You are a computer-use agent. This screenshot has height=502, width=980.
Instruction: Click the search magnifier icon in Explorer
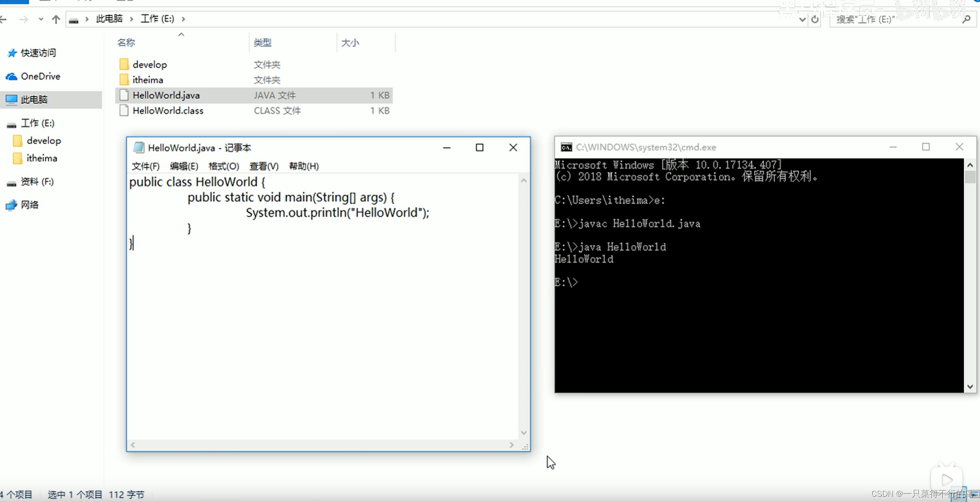click(966, 19)
